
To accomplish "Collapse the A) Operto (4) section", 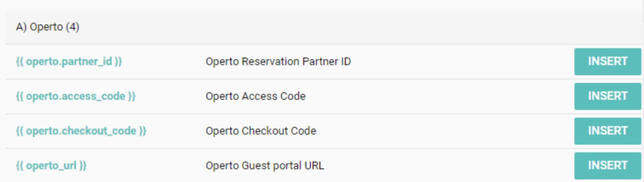I will [x=48, y=27].
